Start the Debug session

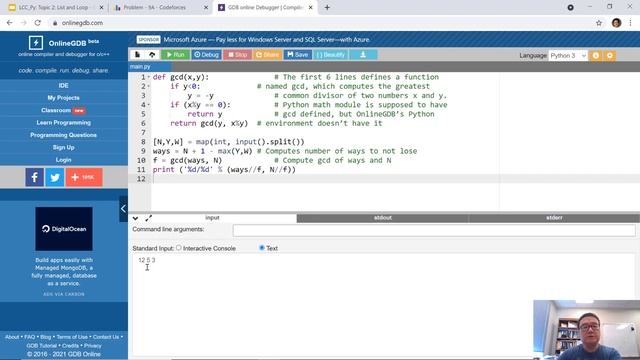[x=206, y=55]
